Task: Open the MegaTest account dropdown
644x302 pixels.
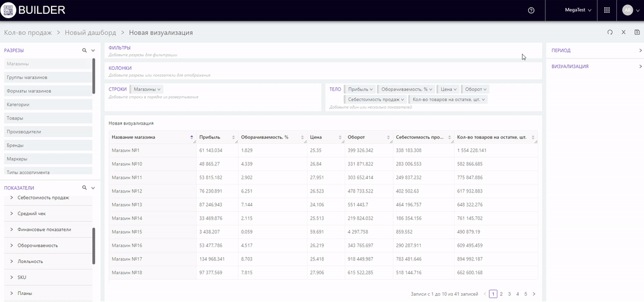Action: click(x=579, y=10)
